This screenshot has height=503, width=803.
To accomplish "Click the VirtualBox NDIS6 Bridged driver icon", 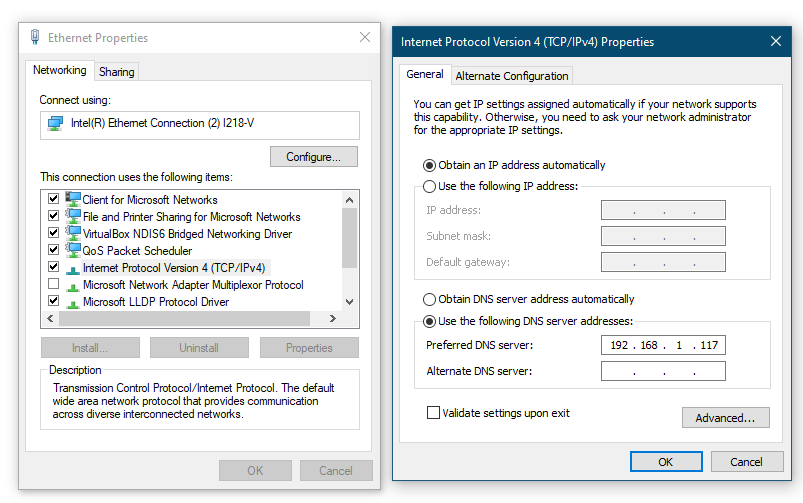I will [x=73, y=233].
